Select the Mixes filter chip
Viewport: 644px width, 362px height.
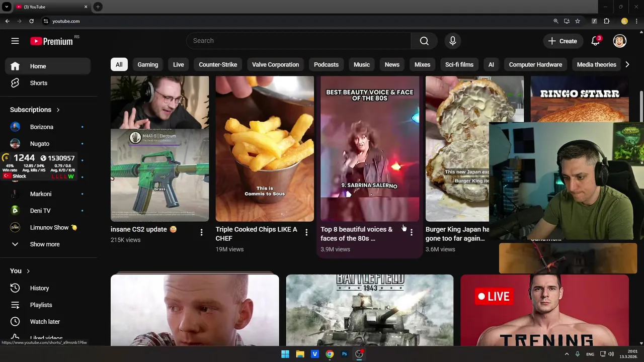point(422,64)
